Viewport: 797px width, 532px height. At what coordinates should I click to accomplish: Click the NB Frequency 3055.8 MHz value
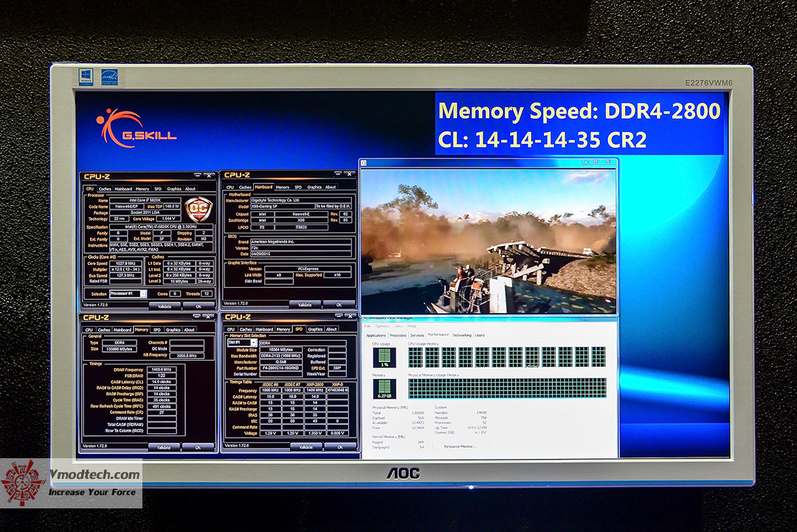click(x=187, y=356)
